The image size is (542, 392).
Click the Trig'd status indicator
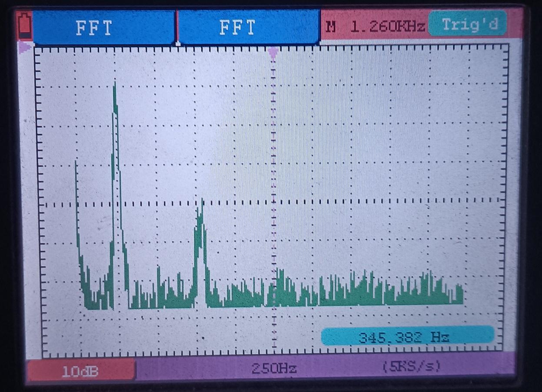coord(469,24)
